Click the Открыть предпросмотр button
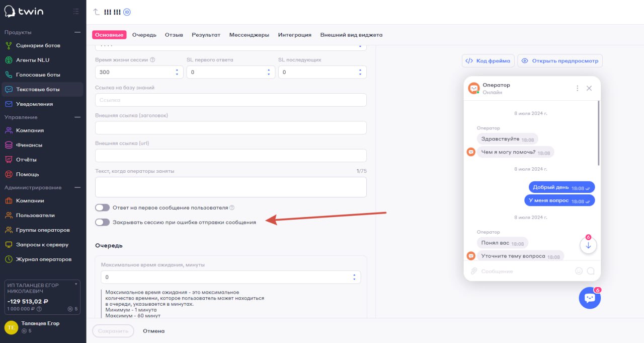Screen dimensions: 644x343 [560, 60]
